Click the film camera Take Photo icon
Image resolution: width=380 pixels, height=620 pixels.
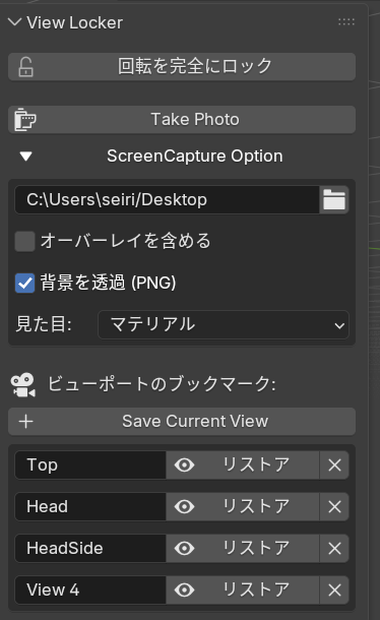tap(25, 119)
